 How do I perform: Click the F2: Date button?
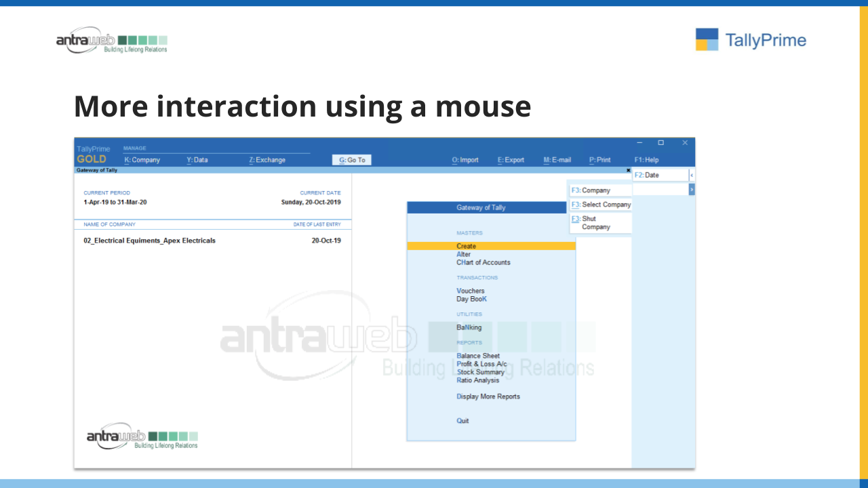pos(660,175)
